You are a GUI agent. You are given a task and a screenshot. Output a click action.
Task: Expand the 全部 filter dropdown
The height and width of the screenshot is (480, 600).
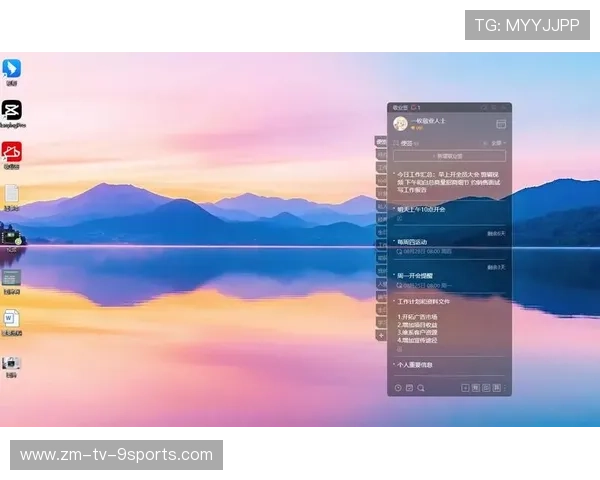(498, 143)
